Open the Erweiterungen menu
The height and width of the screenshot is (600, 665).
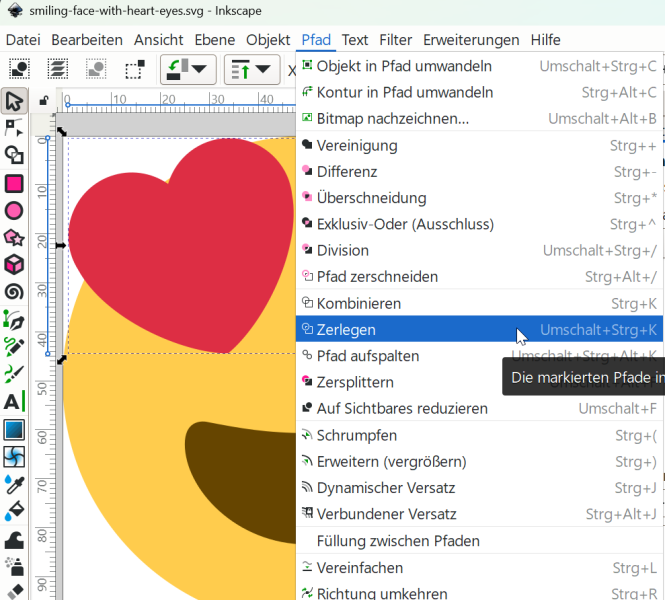(x=471, y=40)
